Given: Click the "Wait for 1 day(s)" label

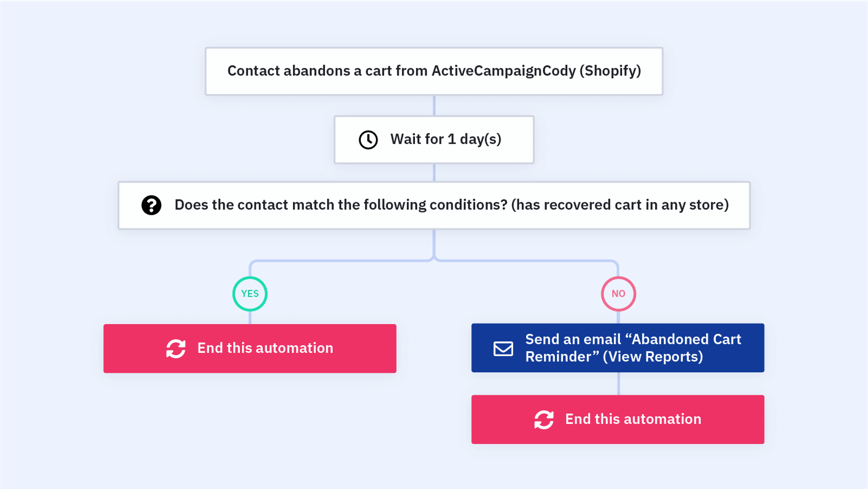Looking at the screenshot, I should click(x=446, y=139).
